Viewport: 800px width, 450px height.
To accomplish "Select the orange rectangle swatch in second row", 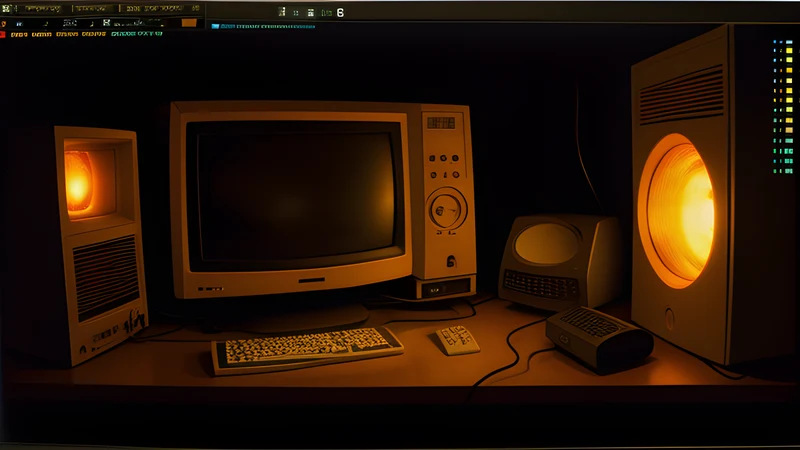I will coord(189,23).
